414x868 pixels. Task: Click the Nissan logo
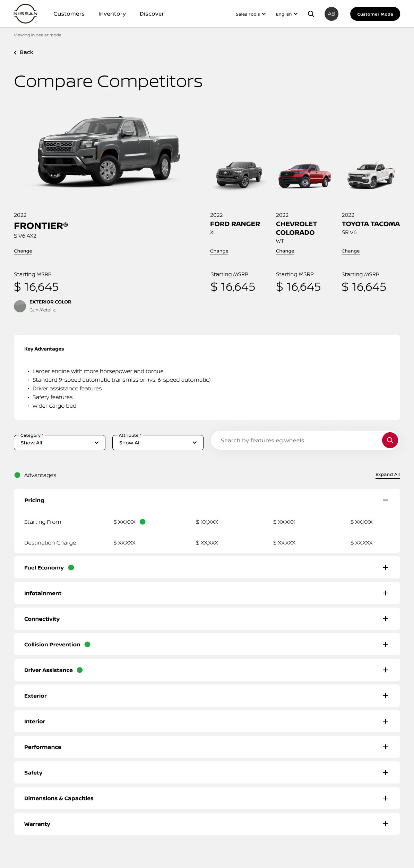coord(25,14)
